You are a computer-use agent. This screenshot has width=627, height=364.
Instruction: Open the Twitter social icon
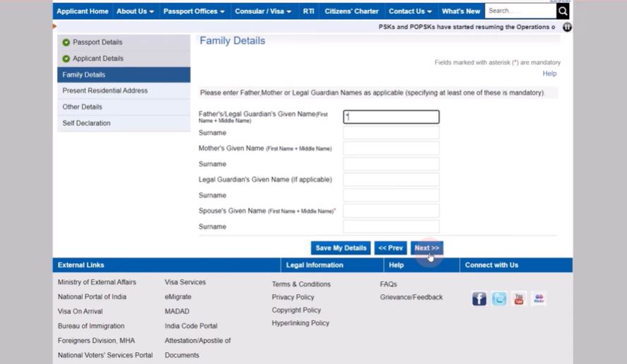pyautogui.click(x=499, y=299)
